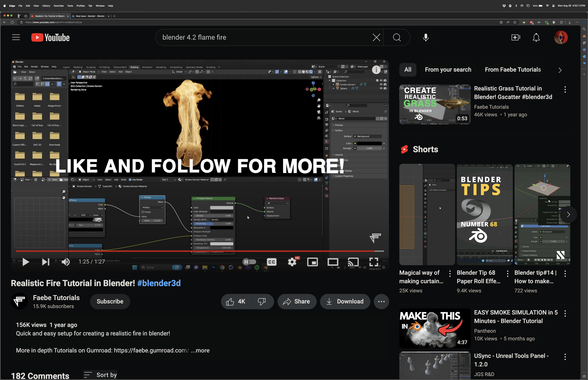This screenshot has width=588, height=380.
Task: Open options for Blender tip#14 short
Action: pos(565,273)
